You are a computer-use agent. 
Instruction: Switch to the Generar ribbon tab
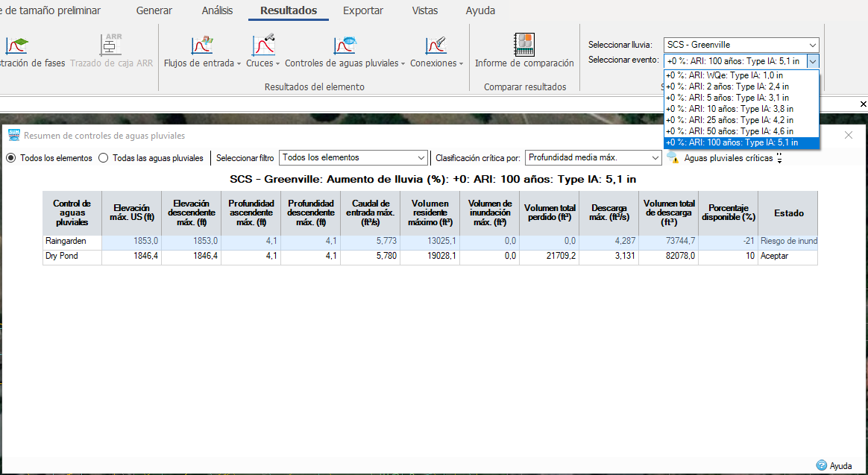154,10
